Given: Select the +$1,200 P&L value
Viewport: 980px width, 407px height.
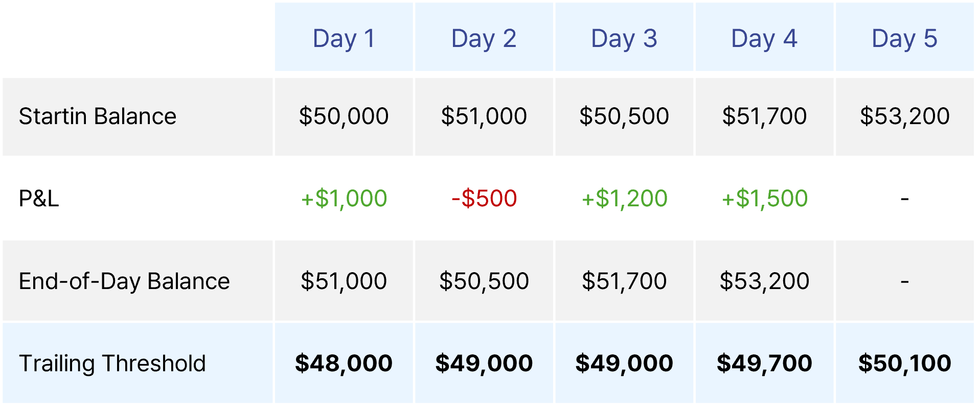Looking at the screenshot, I should tap(624, 198).
